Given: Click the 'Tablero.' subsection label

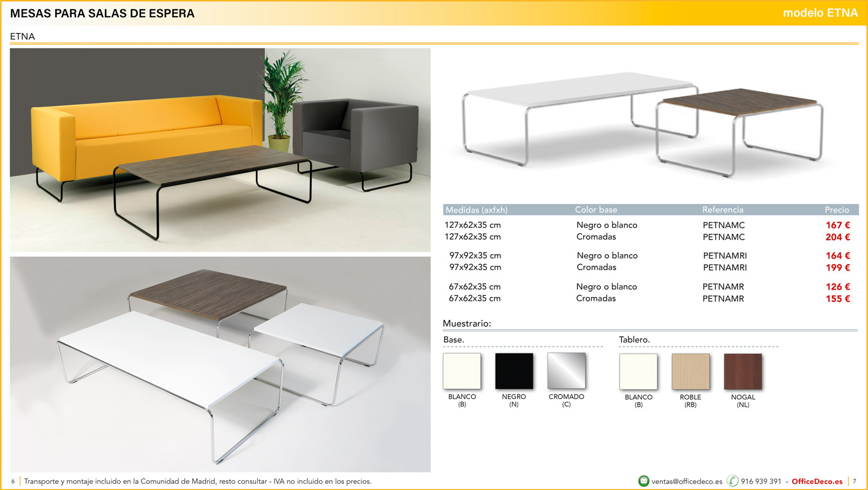Looking at the screenshot, I should 635,339.
